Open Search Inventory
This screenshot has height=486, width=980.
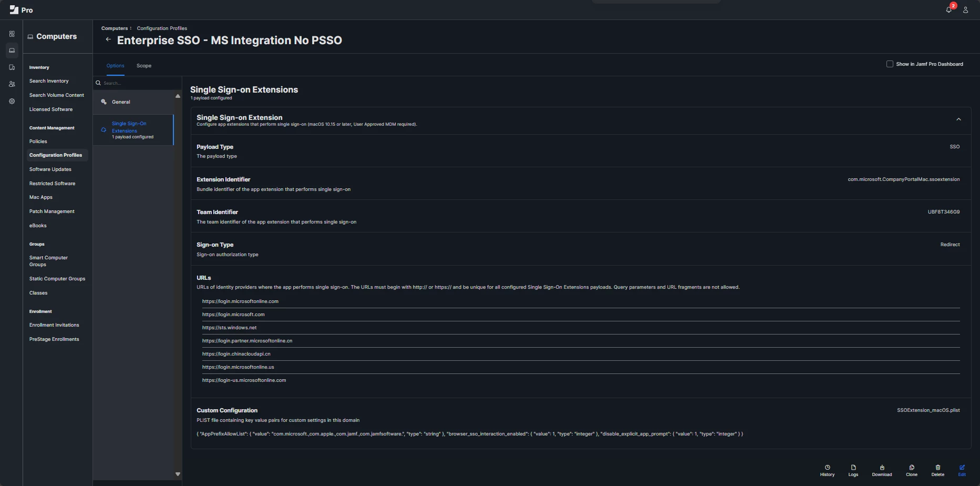[x=49, y=81]
